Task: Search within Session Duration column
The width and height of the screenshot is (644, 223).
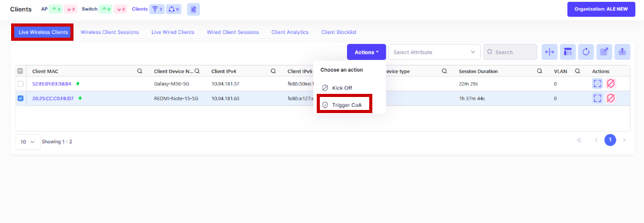Action: coord(540,71)
